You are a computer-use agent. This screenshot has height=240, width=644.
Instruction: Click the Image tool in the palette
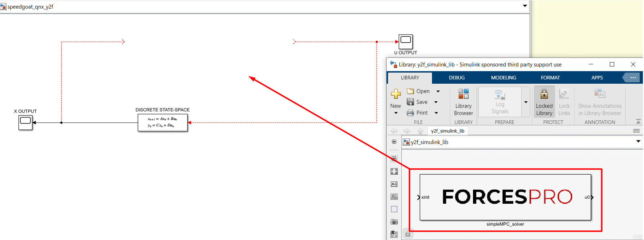click(394, 197)
